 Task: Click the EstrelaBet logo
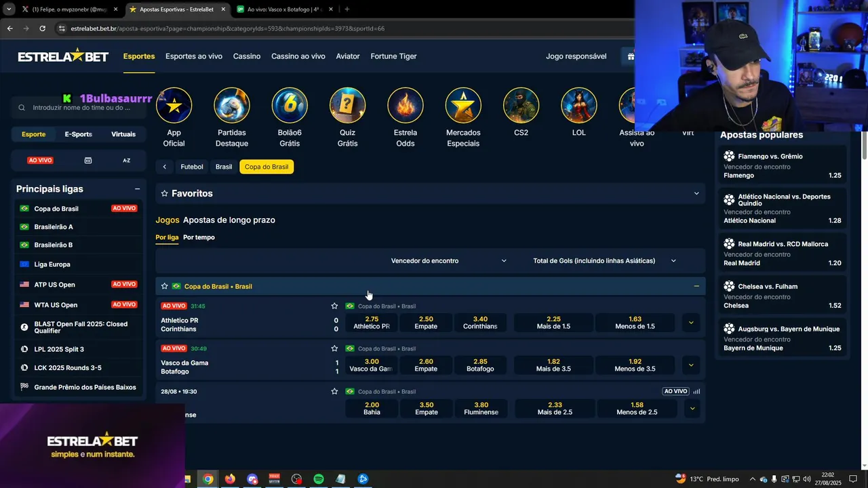[x=63, y=56]
